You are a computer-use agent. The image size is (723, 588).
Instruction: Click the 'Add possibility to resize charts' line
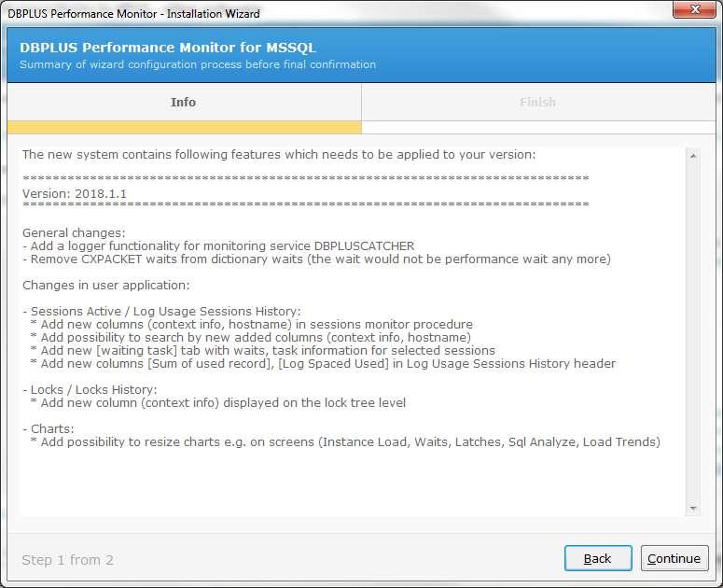pos(345,441)
